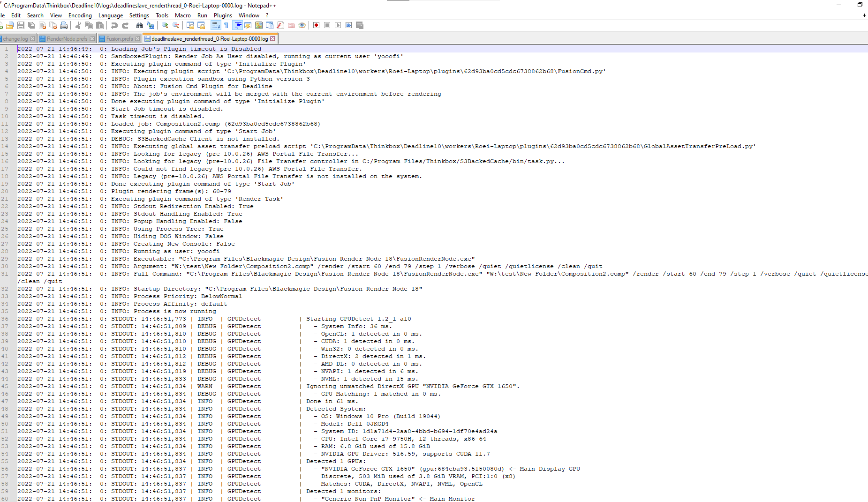
Task: Click the Save file toolbar icon
Action: (x=21, y=25)
